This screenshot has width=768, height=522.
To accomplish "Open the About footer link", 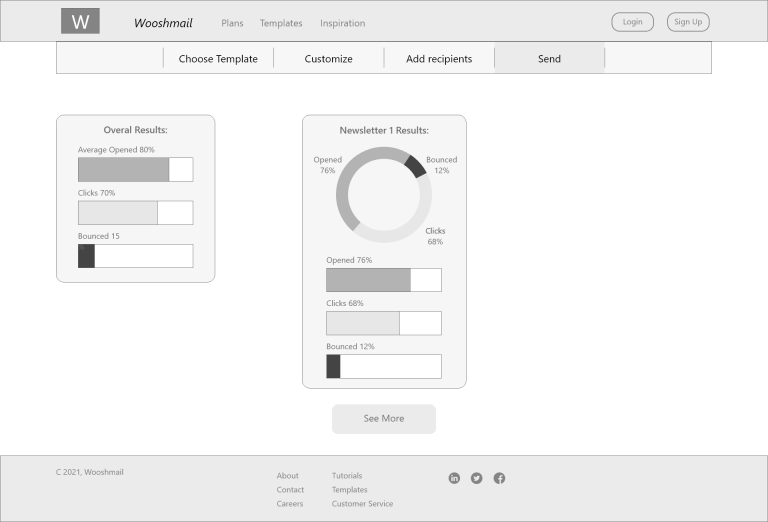I will [x=288, y=476].
